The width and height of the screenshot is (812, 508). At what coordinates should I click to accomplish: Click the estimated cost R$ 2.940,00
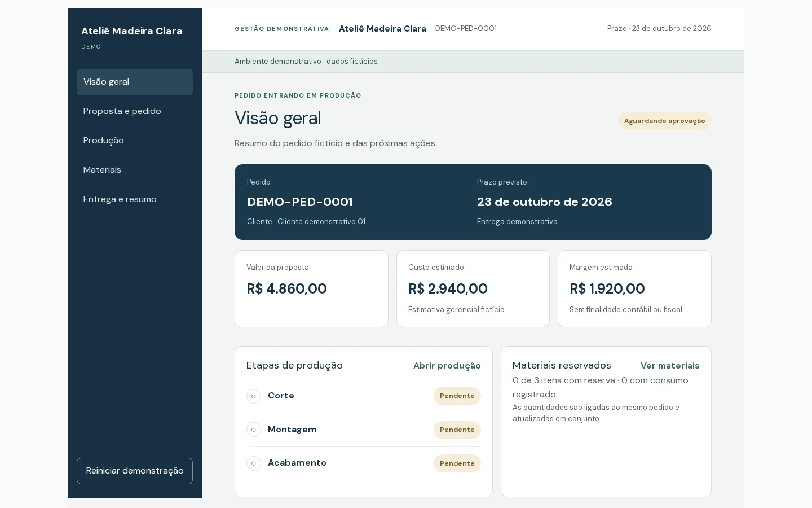click(448, 288)
